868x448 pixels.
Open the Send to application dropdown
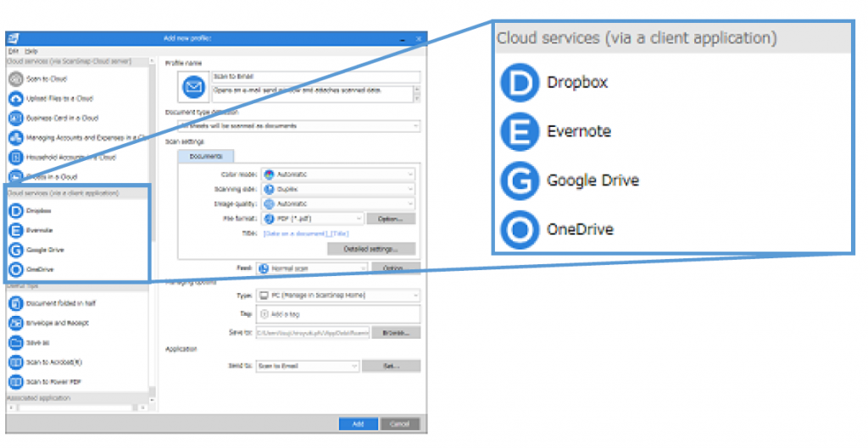[307, 366]
